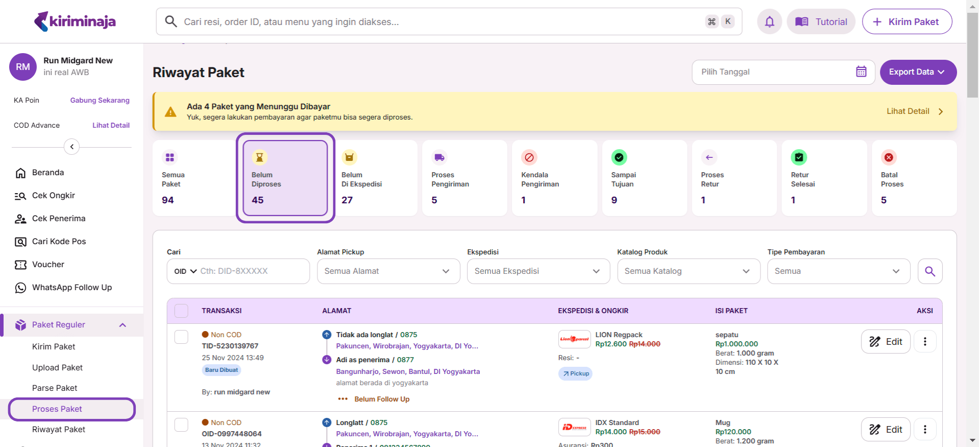This screenshot has width=980, height=447.
Task: Click the top search input field
Action: point(439,22)
